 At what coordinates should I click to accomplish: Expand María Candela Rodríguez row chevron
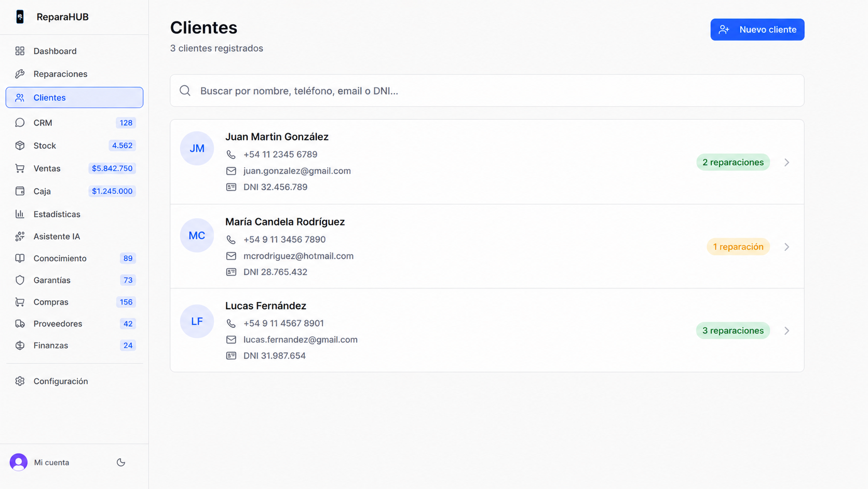pos(786,247)
